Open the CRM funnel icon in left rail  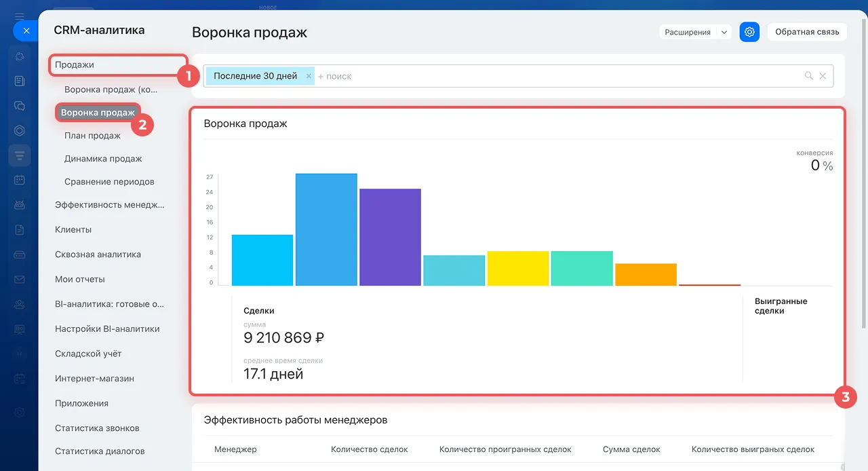coord(20,155)
